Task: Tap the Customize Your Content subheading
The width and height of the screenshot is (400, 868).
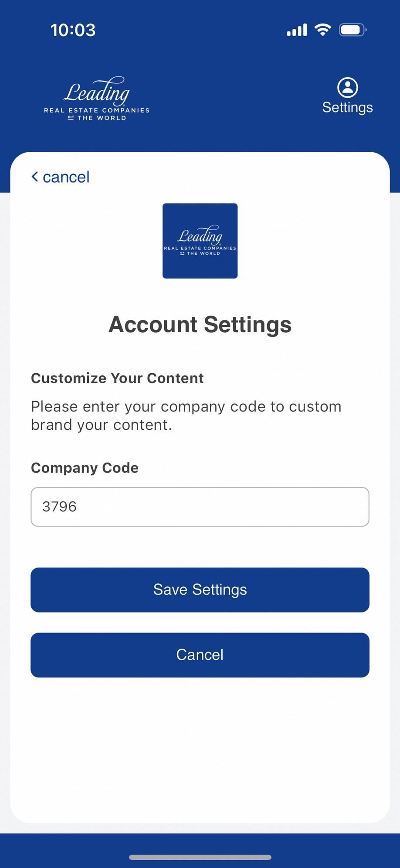Action: tap(117, 378)
